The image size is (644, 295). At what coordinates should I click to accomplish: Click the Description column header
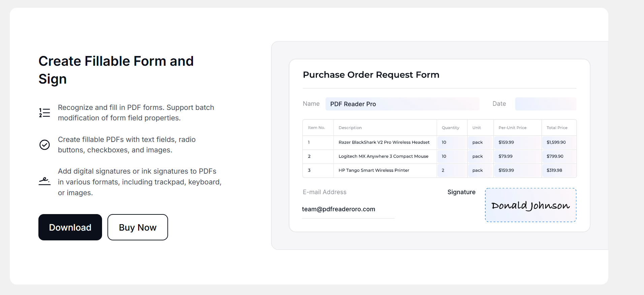pyautogui.click(x=350, y=128)
